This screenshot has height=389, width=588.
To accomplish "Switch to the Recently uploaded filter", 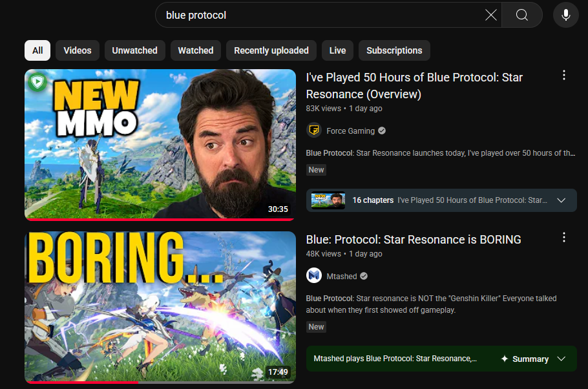I will coord(271,50).
